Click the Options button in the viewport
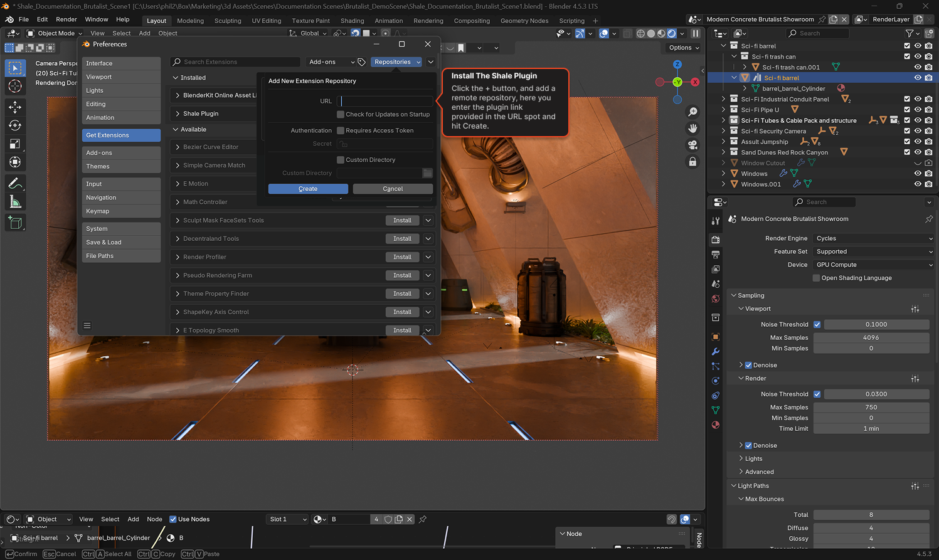939x560 pixels. click(683, 48)
